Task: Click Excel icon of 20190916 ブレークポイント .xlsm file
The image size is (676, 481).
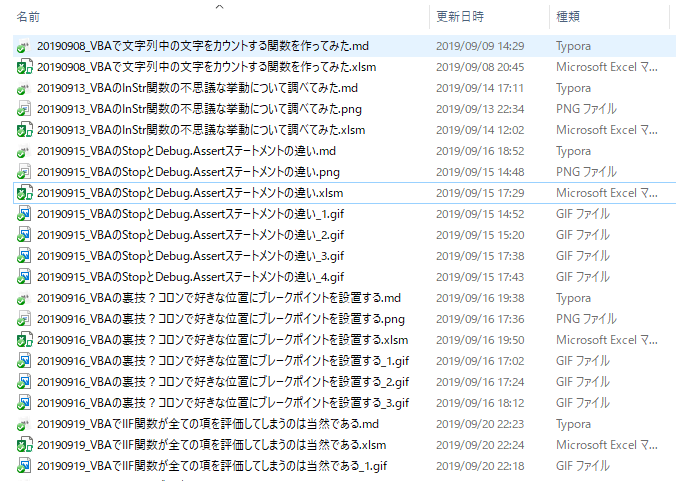Action: pyautogui.click(x=24, y=340)
